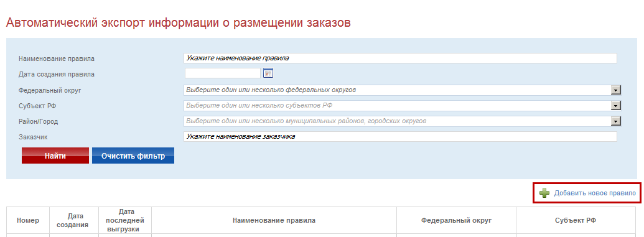
Task: Expand the Субъект РФ dropdown arrow
Action: pos(615,106)
